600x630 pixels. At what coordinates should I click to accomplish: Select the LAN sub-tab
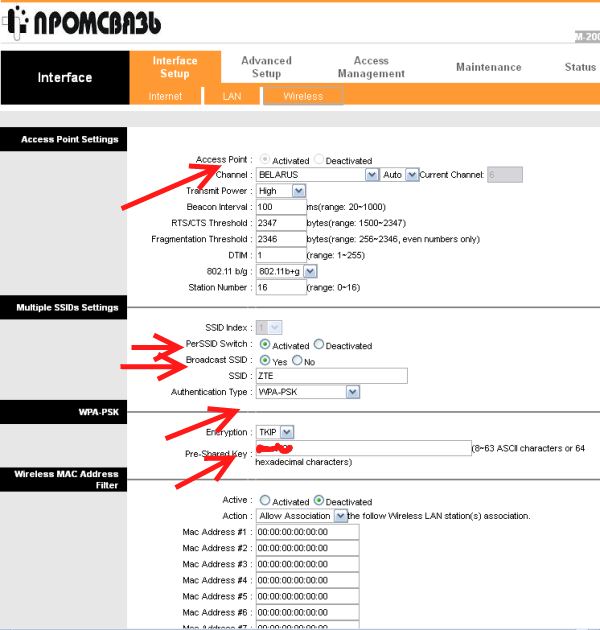pyautogui.click(x=232, y=96)
